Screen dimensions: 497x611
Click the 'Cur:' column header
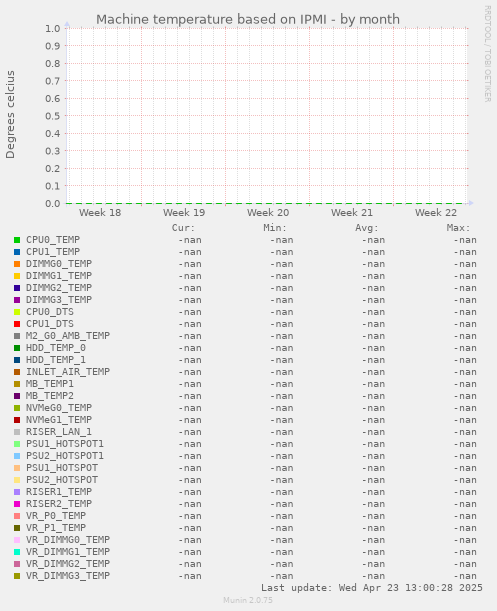183,228
